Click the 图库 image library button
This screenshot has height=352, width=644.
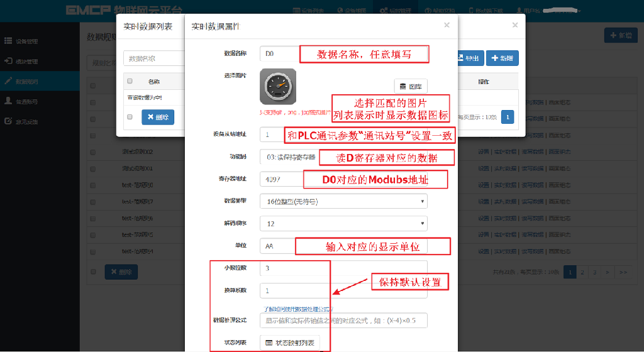[x=411, y=87]
